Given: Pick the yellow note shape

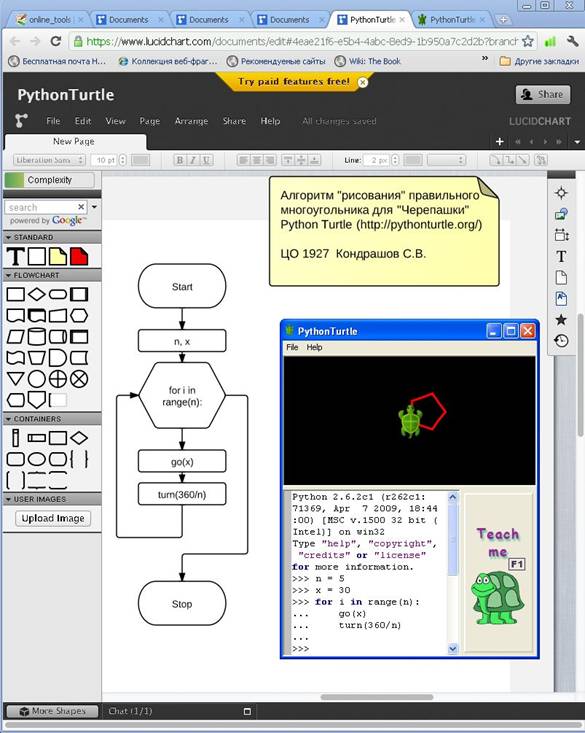Looking at the screenshot, I should 58,257.
